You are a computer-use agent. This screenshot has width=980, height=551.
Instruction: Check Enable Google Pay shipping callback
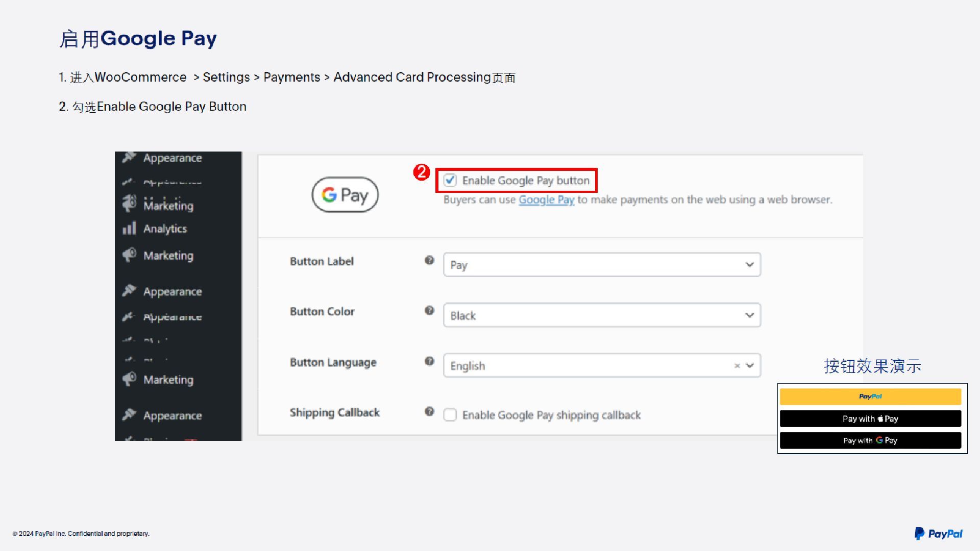[x=450, y=415]
